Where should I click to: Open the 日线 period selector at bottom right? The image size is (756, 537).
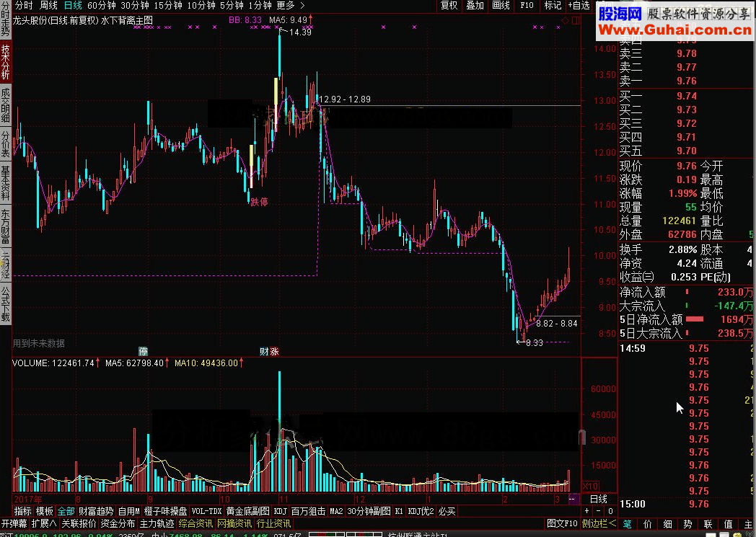tap(598, 499)
